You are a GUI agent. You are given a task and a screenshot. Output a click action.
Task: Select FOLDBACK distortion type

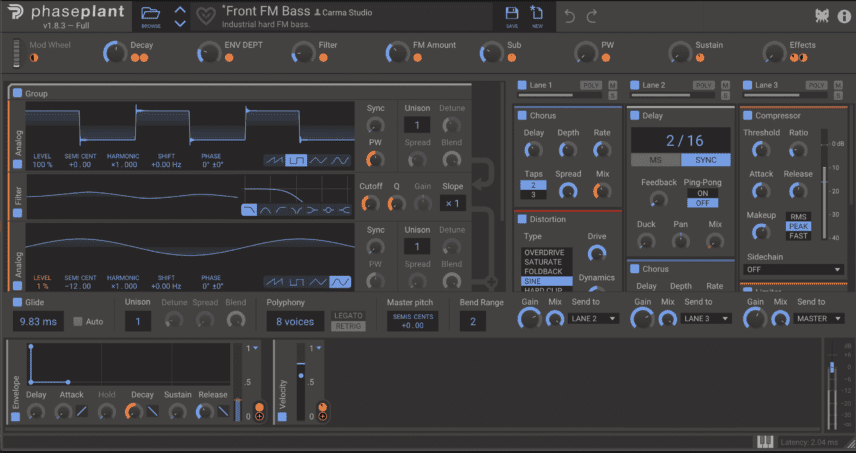pyautogui.click(x=546, y=271)
